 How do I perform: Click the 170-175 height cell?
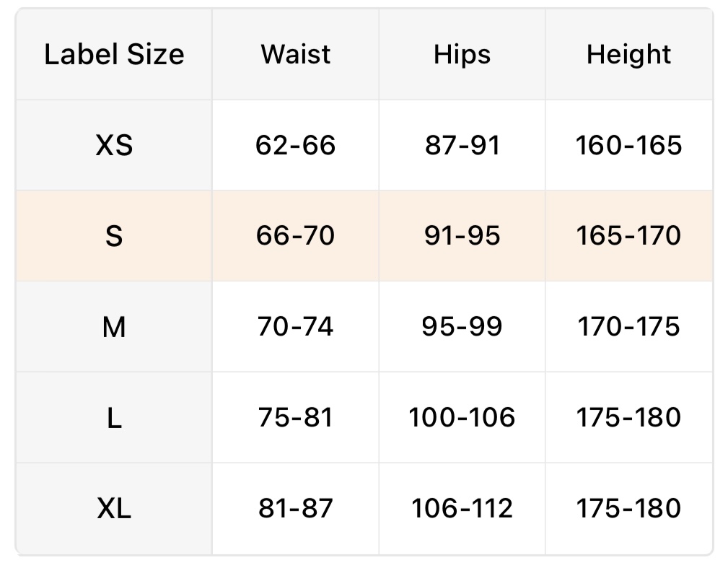(x=628, y=327)
